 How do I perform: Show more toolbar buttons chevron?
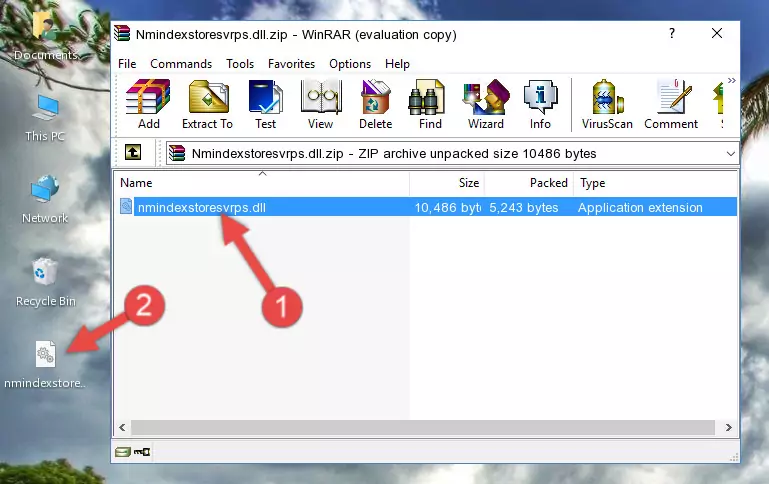[731, 80]
